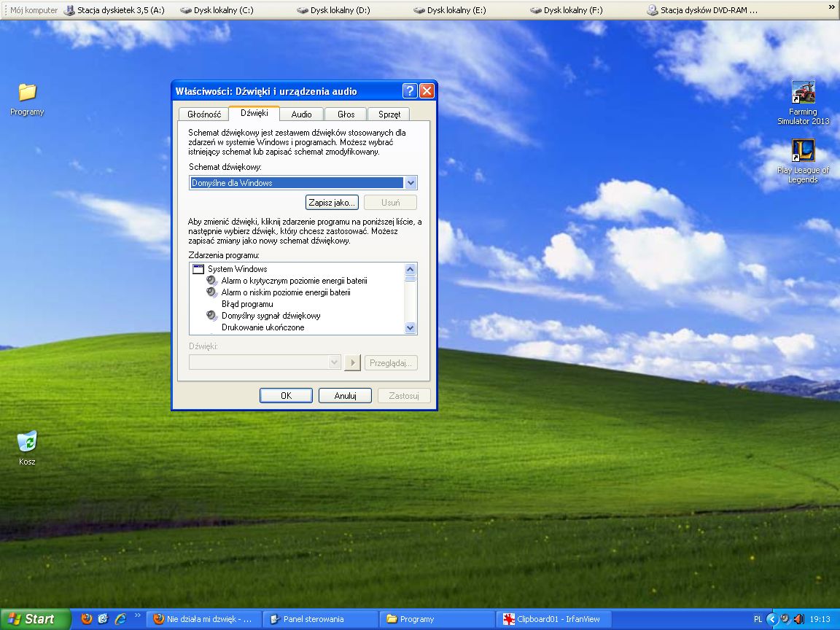840x630 pixels.
Task: Launch Internet Explorer from the quick launch bar
Action: tap(121, 619)
